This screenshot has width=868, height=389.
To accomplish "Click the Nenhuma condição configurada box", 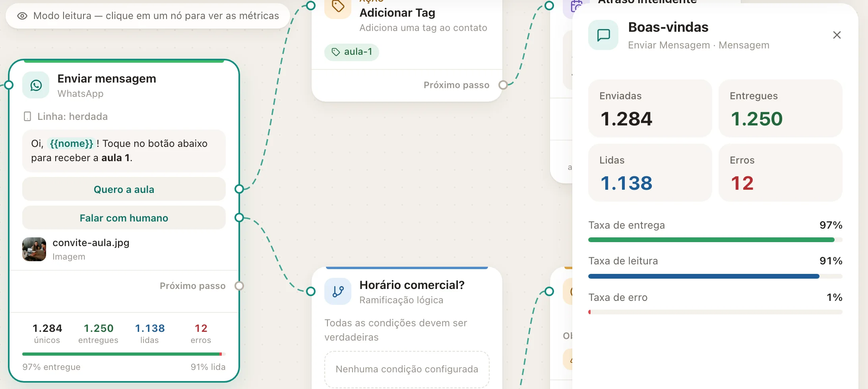I will 407,369.
